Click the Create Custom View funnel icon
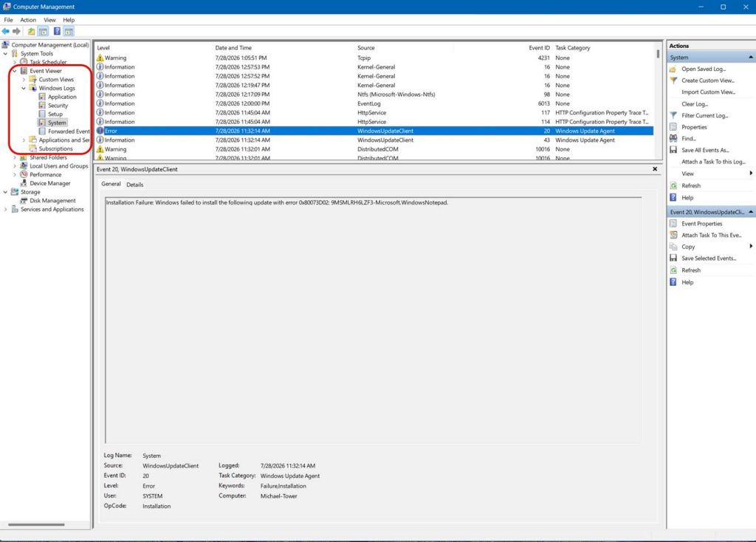Viewport: 756px width, 542px height. [673, 80]
